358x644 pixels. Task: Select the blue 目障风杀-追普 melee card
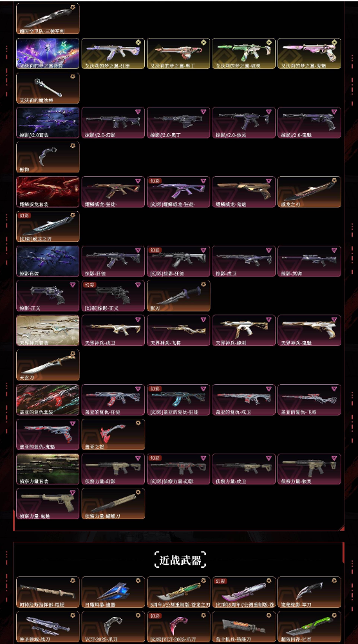click(x=113, y=593)
